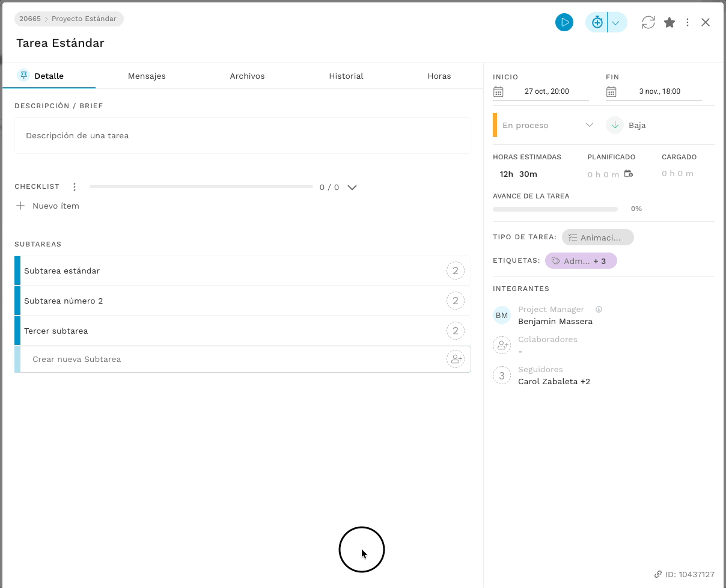Click the estimated minutes value 30m
This screenshot has height=588, width=726.
pyautogui.click(x=528, y=174)
